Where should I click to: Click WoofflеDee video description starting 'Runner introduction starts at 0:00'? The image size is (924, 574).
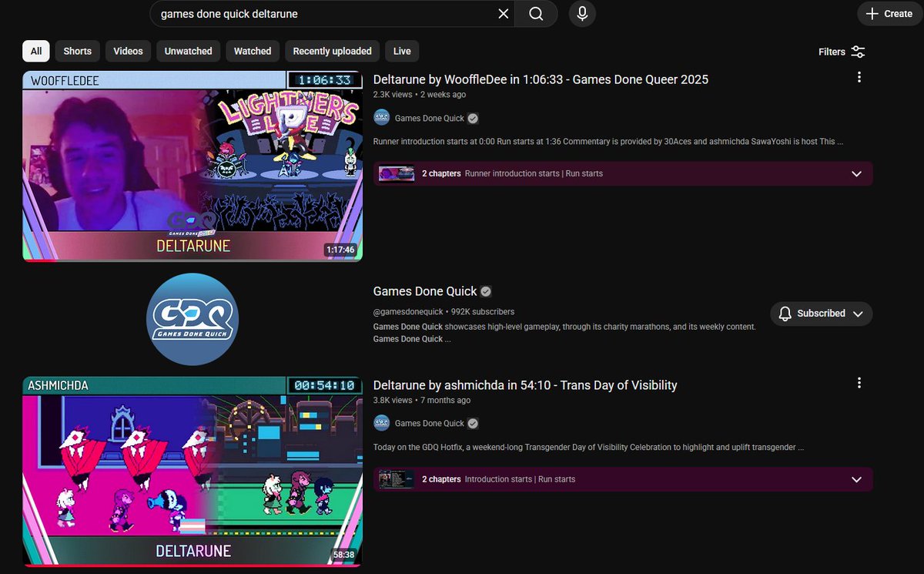608,142
